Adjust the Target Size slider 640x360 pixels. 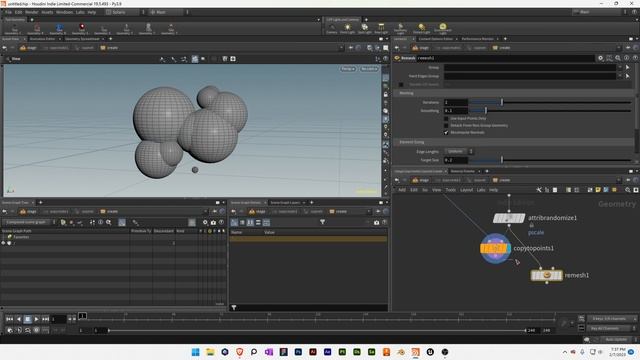point(550,160)
